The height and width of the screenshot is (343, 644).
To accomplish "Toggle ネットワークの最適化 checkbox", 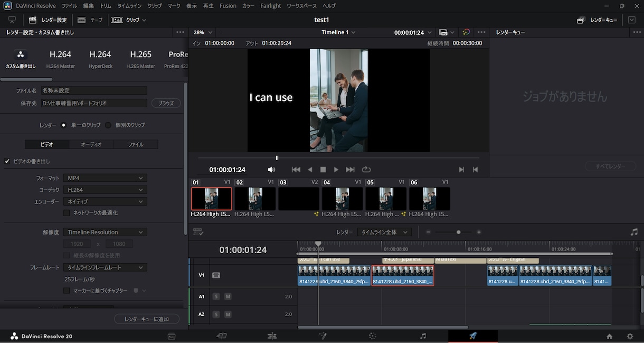I will pos(67,212).
